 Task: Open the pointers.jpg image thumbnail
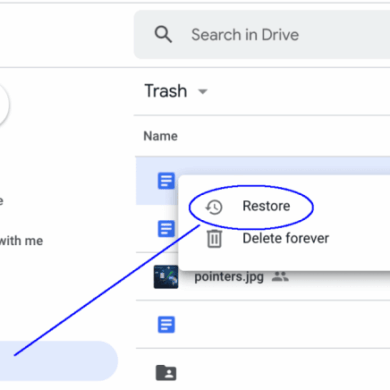click(166, 277)
